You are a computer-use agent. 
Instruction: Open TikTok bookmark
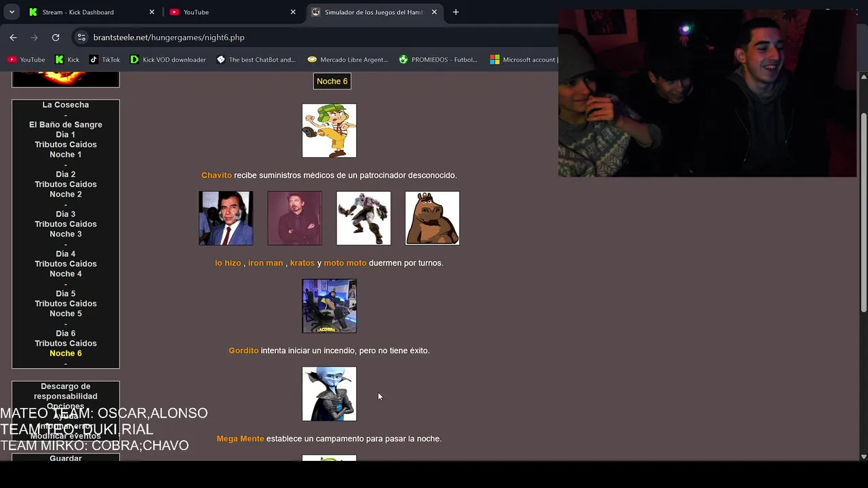(105, 60)
